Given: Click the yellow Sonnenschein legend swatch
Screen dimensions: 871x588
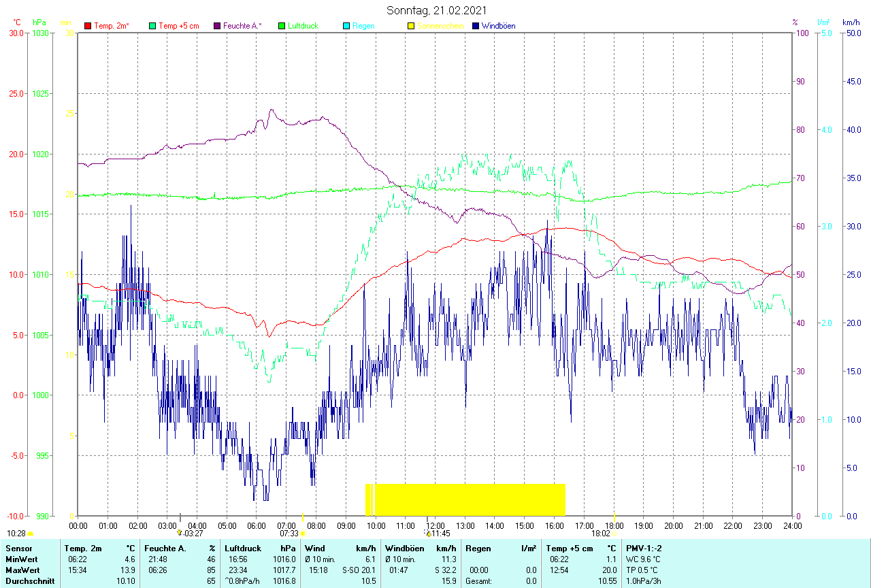Looking at the screenshot, I should (411, 26).
